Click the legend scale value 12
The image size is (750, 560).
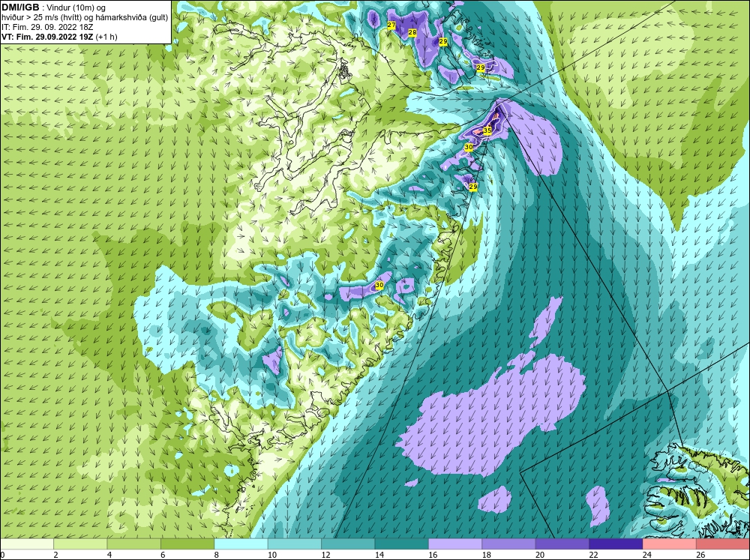325,555
